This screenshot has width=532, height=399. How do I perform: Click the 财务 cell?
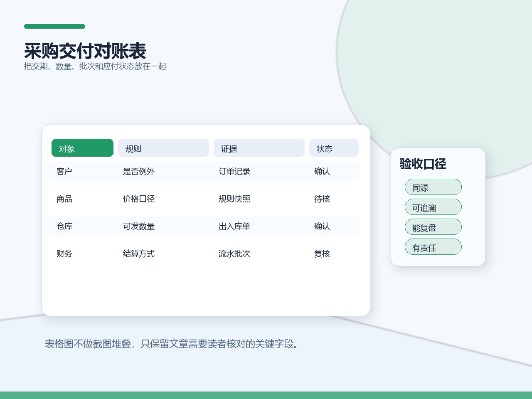[x=64, y=254]
